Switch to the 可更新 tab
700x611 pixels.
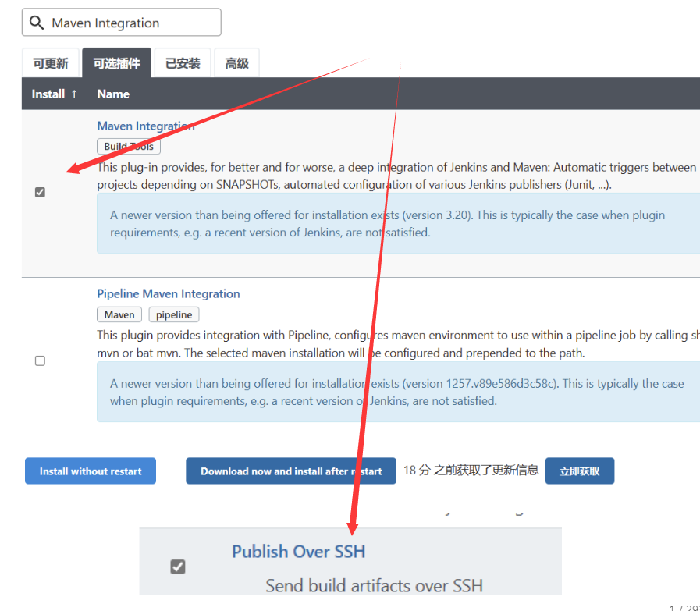click(x=51, y=63)
